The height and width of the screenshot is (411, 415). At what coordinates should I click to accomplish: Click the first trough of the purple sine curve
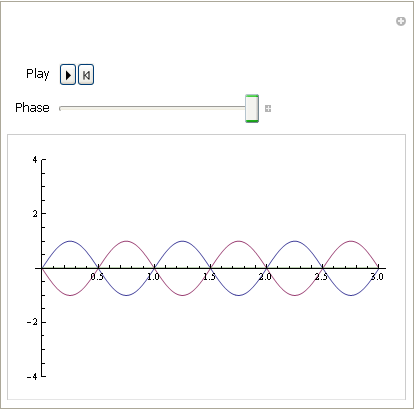[70, 295]
